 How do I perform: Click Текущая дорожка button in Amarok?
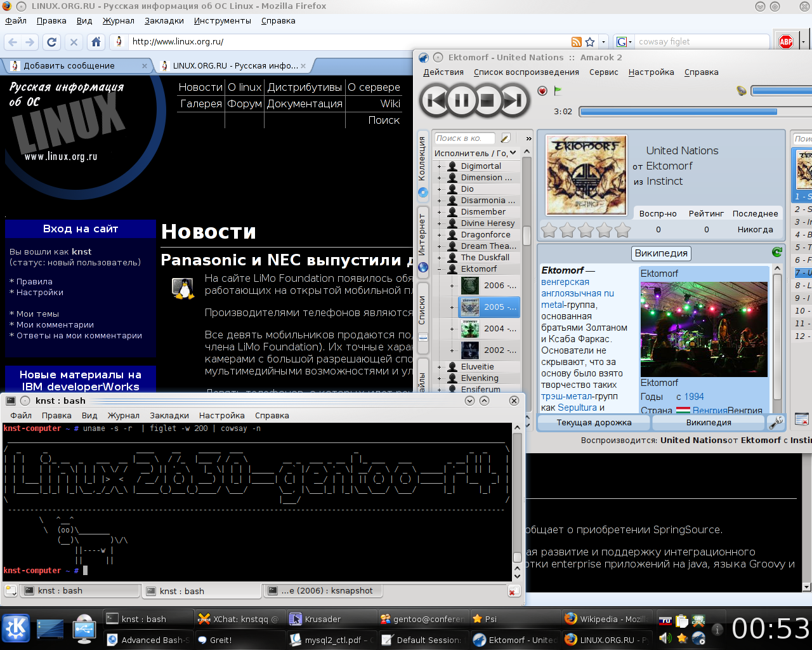[x=594, y=423]
